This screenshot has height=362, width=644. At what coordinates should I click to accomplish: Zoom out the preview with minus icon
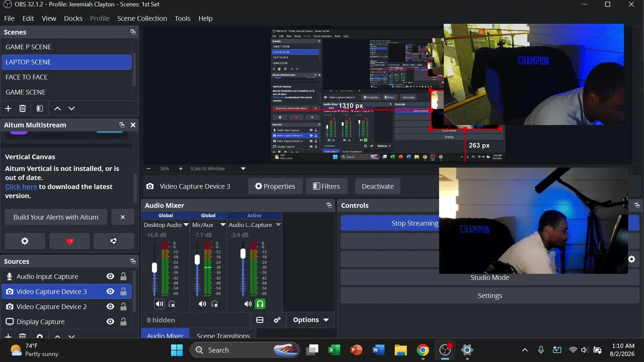(x=148, y=169)
